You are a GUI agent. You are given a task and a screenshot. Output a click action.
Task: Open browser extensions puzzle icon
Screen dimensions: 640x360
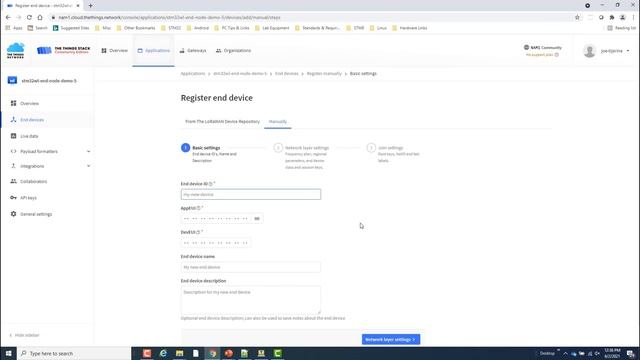click(612, 18)
